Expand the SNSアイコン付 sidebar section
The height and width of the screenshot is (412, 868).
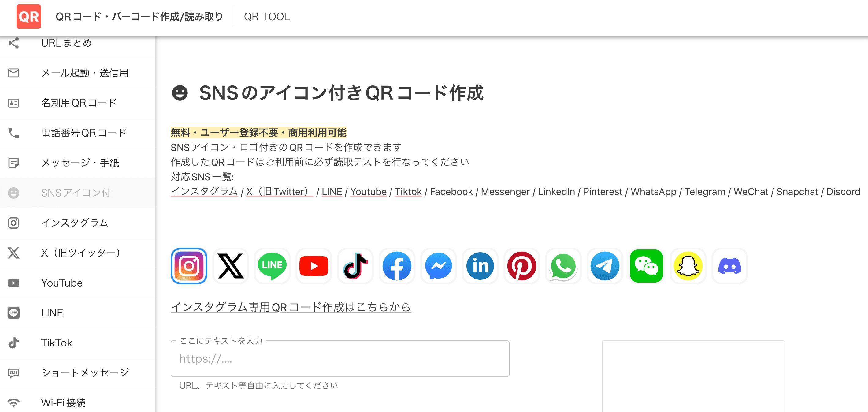(78, 193)
